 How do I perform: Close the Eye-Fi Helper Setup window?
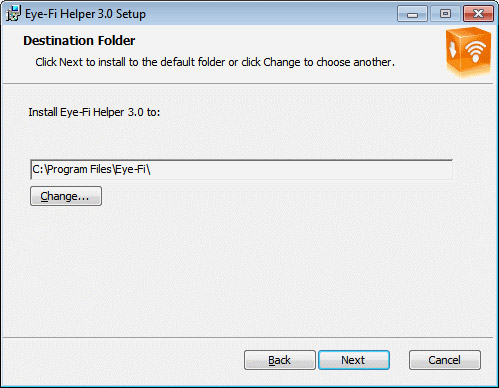tap(478, 14)
